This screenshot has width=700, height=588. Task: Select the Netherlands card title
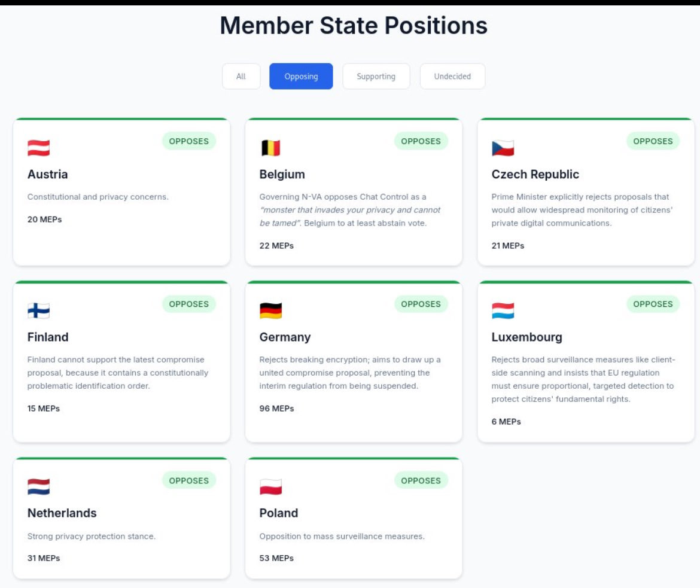pyautogui.click(x=62, y=513)
